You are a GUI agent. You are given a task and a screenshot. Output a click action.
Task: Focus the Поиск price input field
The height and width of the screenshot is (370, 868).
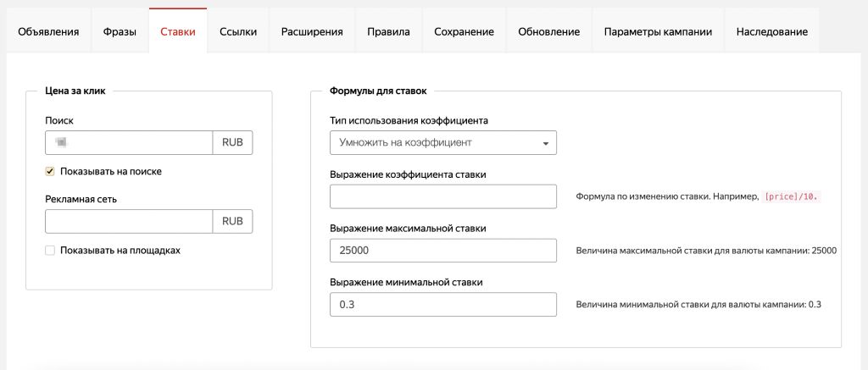128,142
